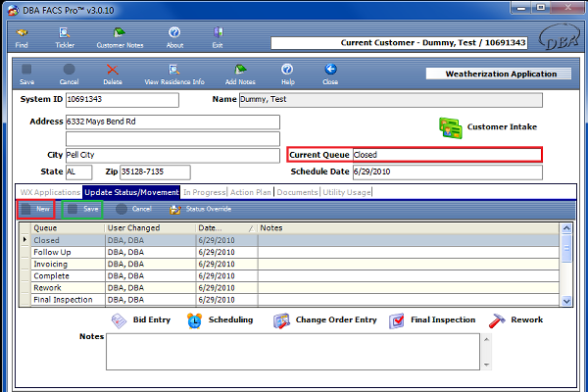This screenshot has width=588, height=392.
Task: Click the System ID field
Action: (x=122, y=100)
